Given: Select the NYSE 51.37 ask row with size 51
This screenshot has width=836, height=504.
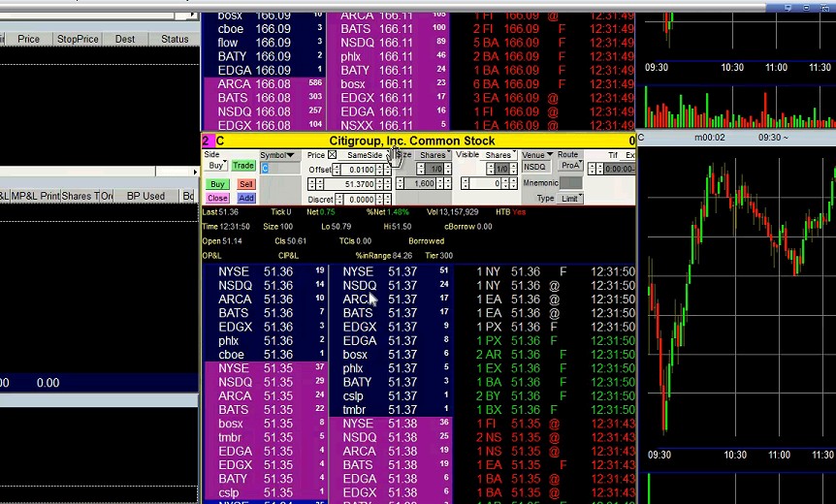Looking at the screenshot, I should 391,271.
